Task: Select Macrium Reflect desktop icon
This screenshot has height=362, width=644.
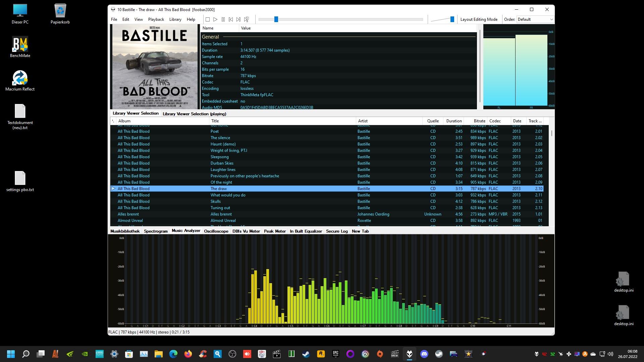Action: click(20, 80)
